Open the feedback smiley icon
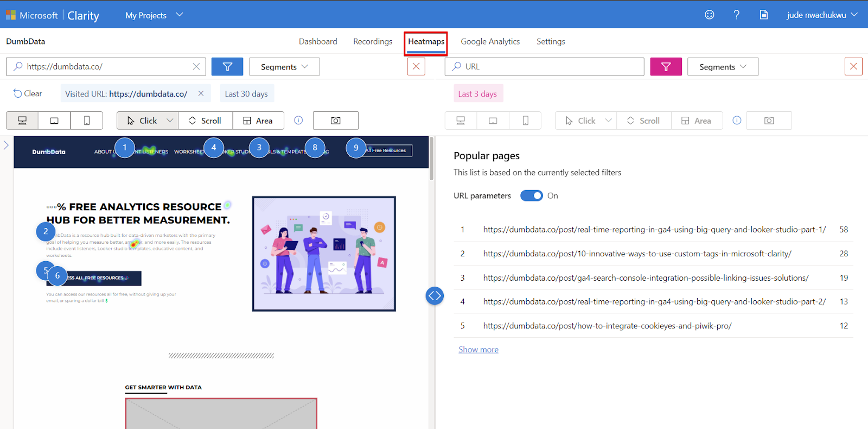Image resolution: width=868 pixels, height=429 pixels. [709, 15]
